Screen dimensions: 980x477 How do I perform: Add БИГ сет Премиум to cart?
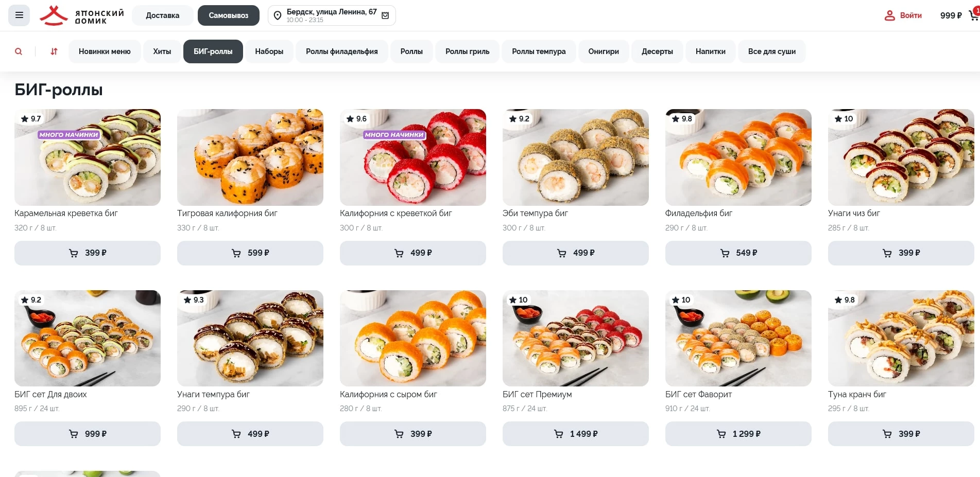[575, 434]
